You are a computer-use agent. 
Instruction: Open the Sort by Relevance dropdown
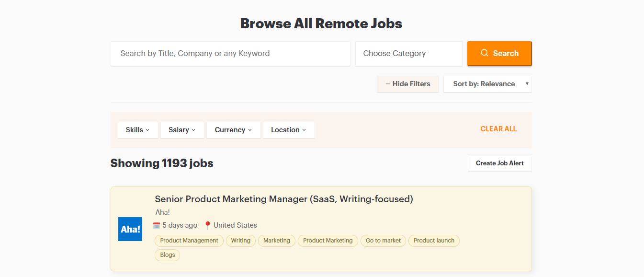pyautogui.click(x=487, y=84)
